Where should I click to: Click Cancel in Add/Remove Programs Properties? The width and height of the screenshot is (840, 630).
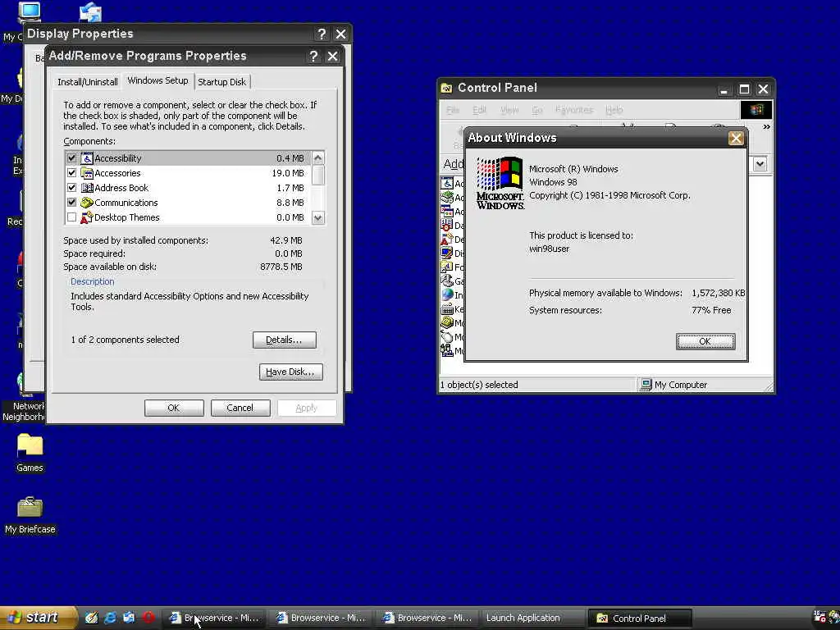pyautogui.click(x=240, y=408)
